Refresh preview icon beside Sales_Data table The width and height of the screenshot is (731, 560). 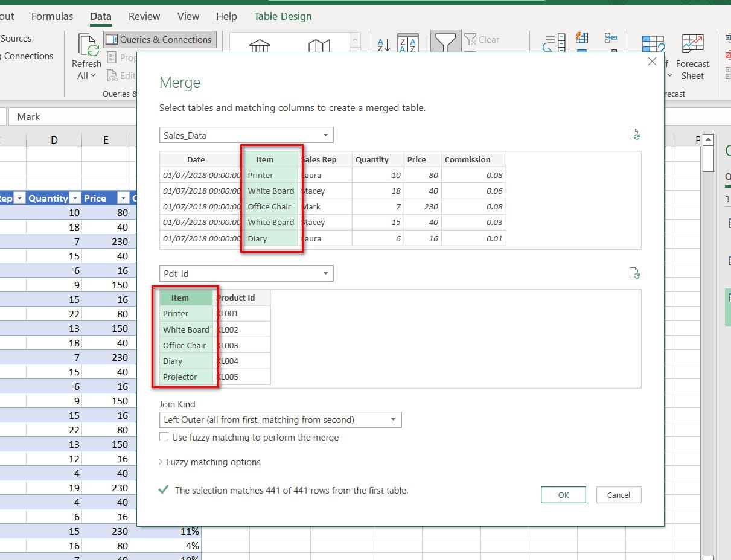point(634,135)
